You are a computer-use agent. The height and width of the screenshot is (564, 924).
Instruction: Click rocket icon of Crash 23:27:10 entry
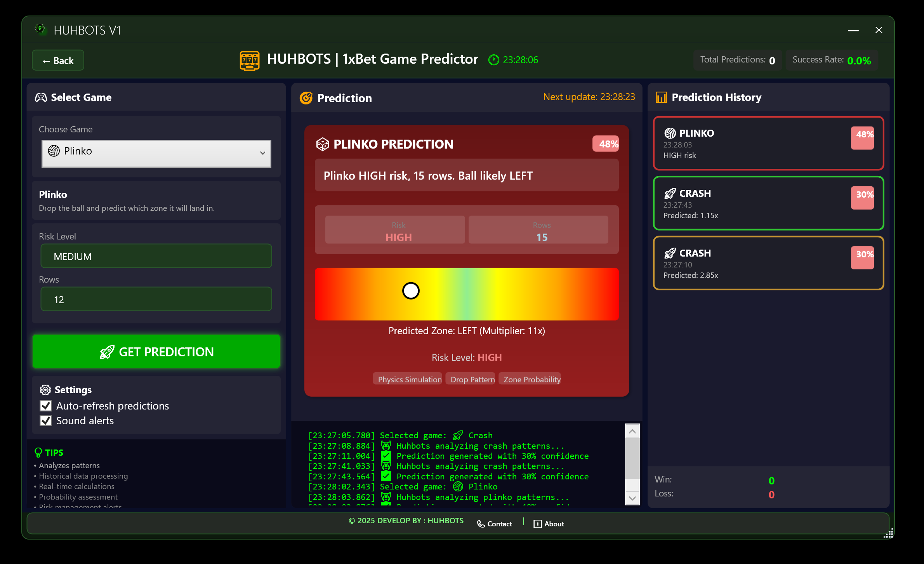click(x=670, y=253)
